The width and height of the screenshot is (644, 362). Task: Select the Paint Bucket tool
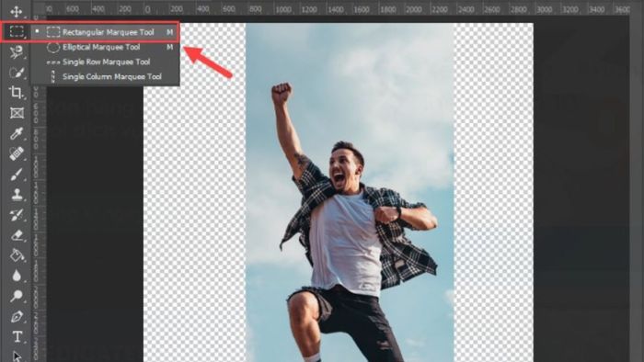tap(17, 255)
